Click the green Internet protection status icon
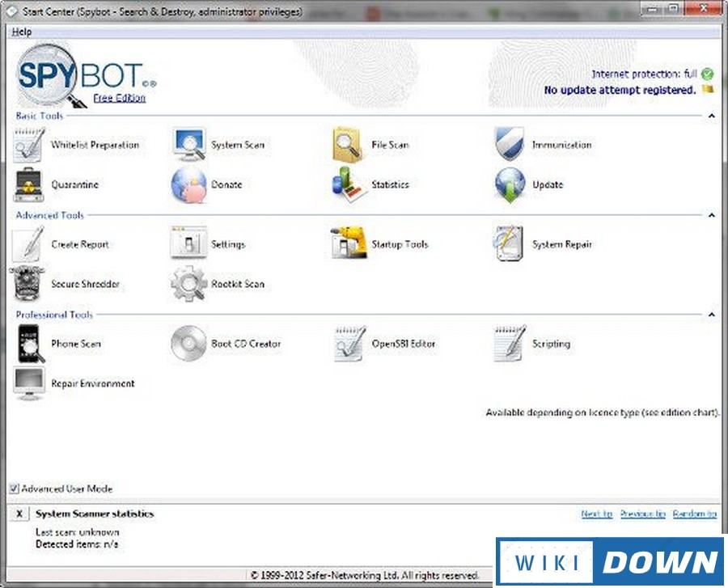The image size is (728, 588). (x=708, y=74)
